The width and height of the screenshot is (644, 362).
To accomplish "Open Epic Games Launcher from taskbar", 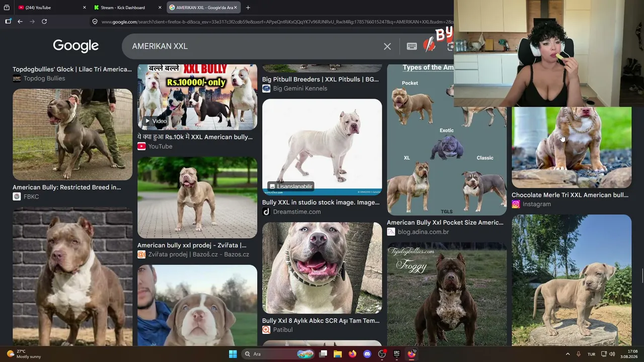I will coord(396,354).
